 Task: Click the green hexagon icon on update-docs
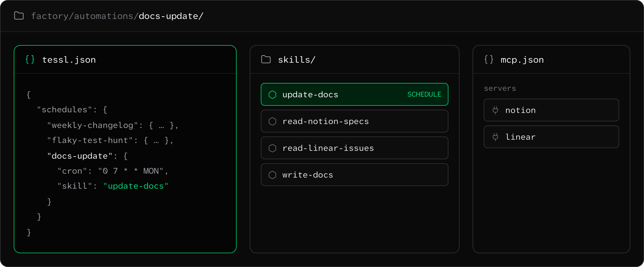coord(272,95)
